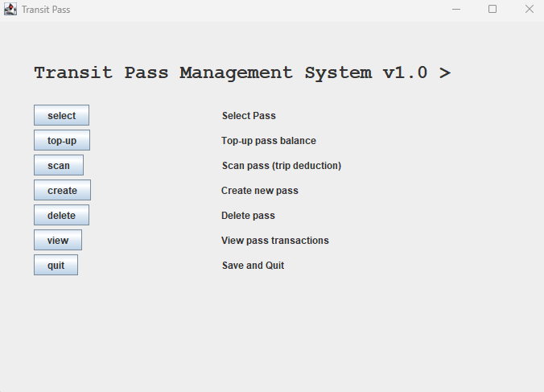Click the Transit Pass Management System heading

(x=242, y=73)
